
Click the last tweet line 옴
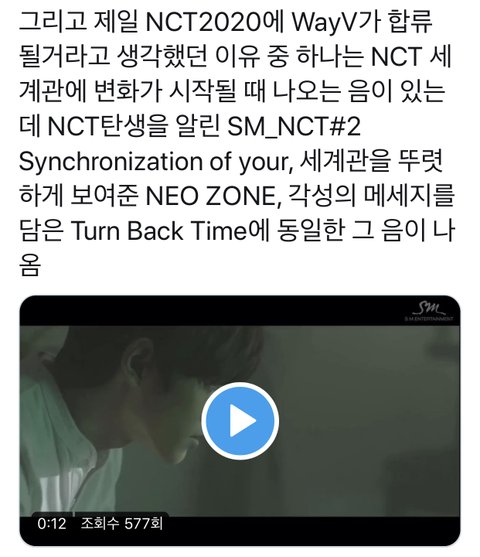(x=30, y=266)
